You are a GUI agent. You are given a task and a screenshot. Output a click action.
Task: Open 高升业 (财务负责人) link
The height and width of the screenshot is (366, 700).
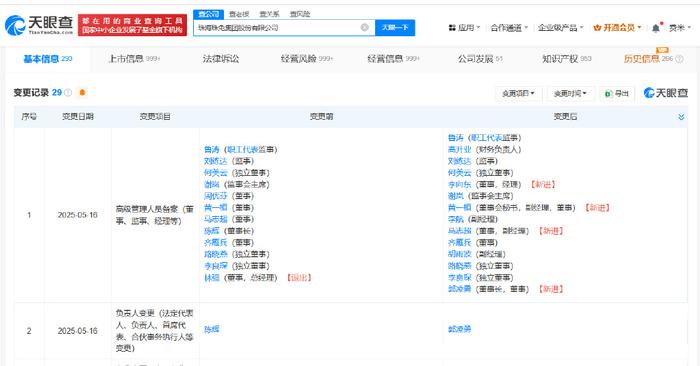click(x=459, y=150)
